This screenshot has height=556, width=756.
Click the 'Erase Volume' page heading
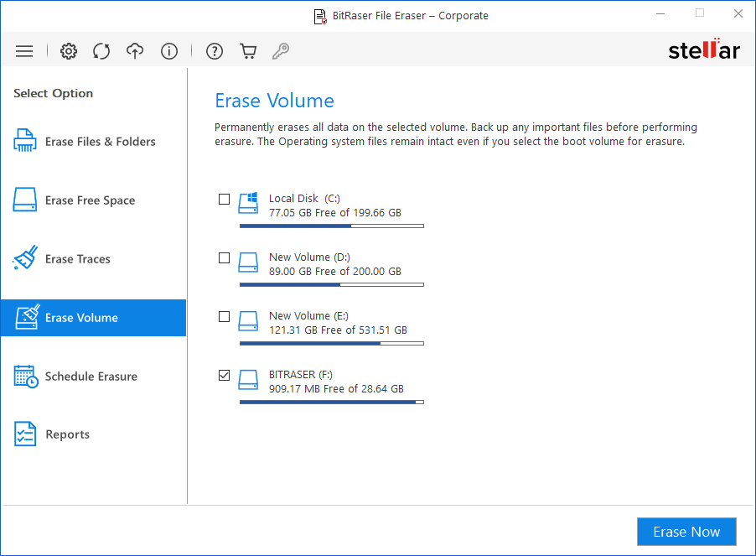[x=274, y=101]
